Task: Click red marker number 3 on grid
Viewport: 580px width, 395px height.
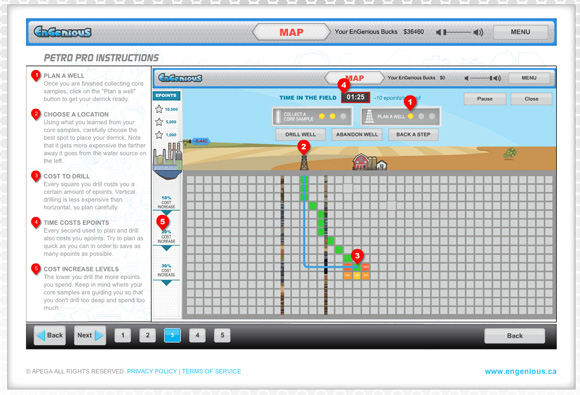Action: [357, 256]
